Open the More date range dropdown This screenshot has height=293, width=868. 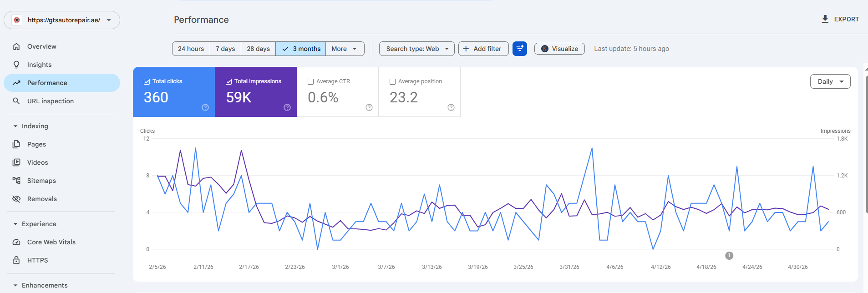coord(345,49)
